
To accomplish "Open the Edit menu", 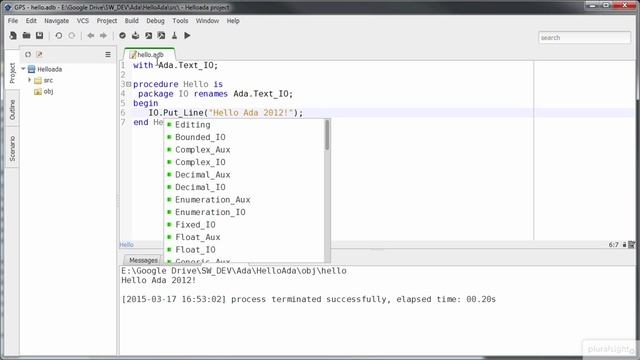I will 31,21.
